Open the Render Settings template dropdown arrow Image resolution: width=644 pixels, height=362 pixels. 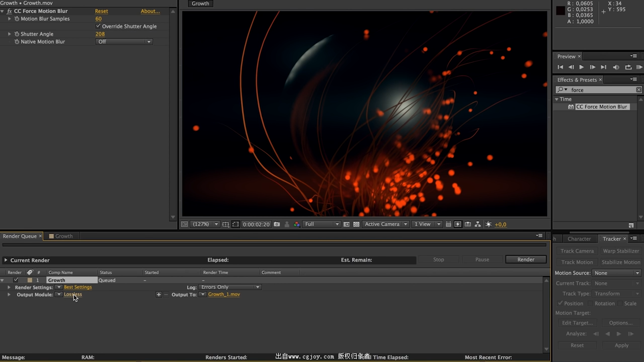59,287
